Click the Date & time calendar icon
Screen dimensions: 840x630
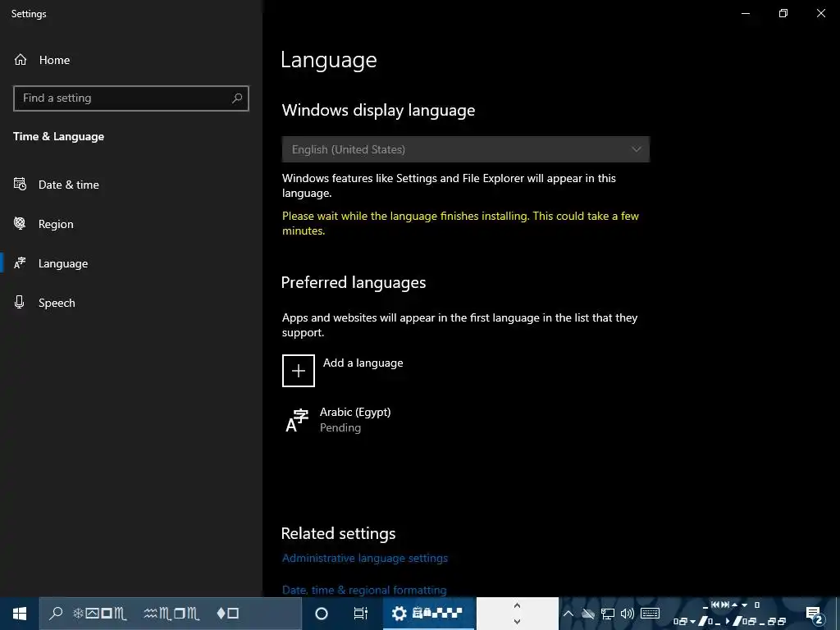[20, 185]
